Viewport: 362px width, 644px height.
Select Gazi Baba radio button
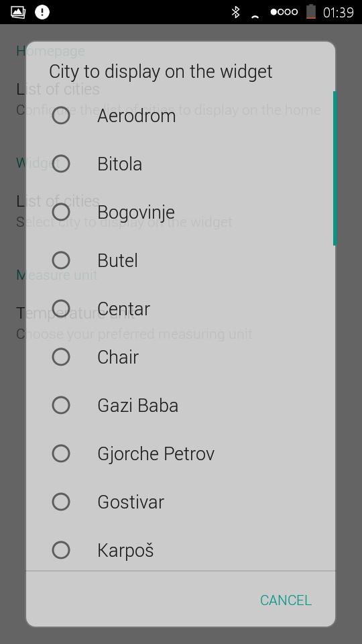[61, 405]
